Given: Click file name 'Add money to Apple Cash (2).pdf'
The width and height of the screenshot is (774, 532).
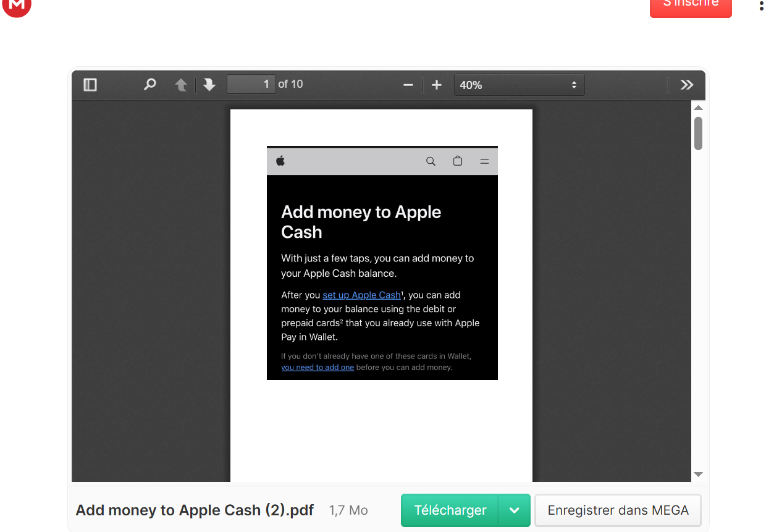Looking at the screenshot, I should [195, 510].
